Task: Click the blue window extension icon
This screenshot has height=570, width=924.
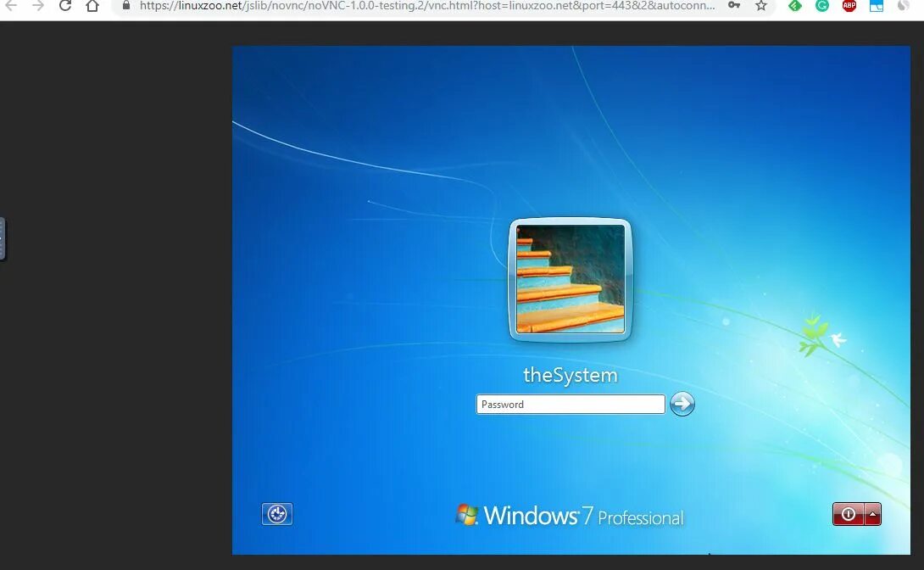Action: tap(877, 6)
